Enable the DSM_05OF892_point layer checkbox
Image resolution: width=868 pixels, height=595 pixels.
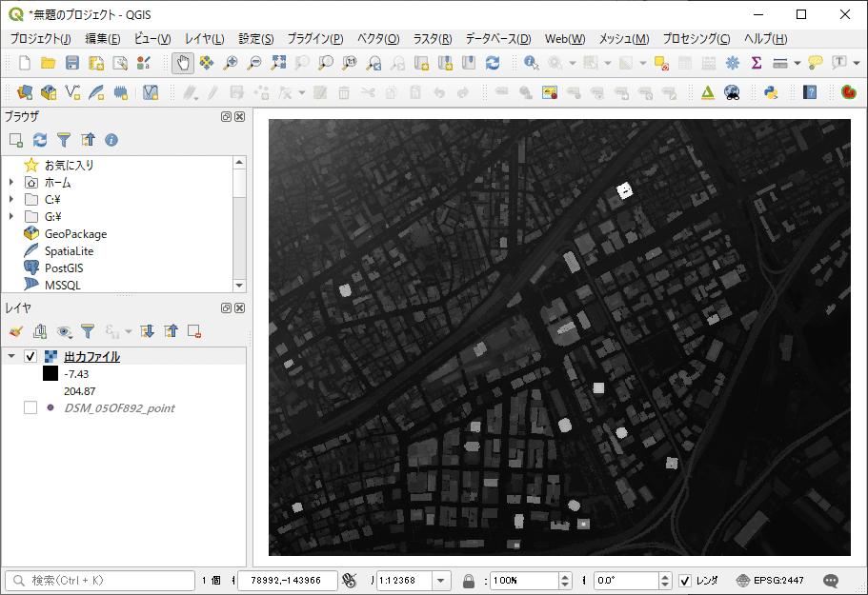30,408
